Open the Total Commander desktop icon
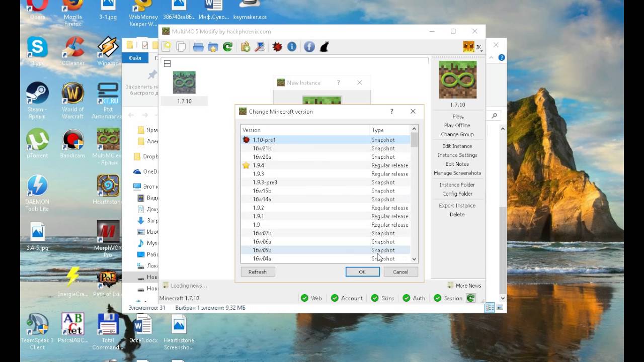The width and height of the screenshot is (644, 362). tap(108, 332)
